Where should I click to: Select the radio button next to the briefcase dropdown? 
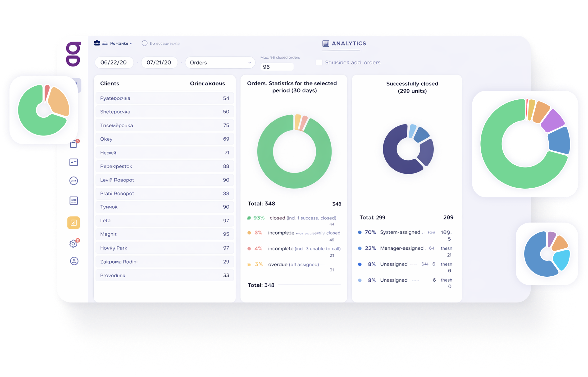pyautogui.click(x=145, y=43)
